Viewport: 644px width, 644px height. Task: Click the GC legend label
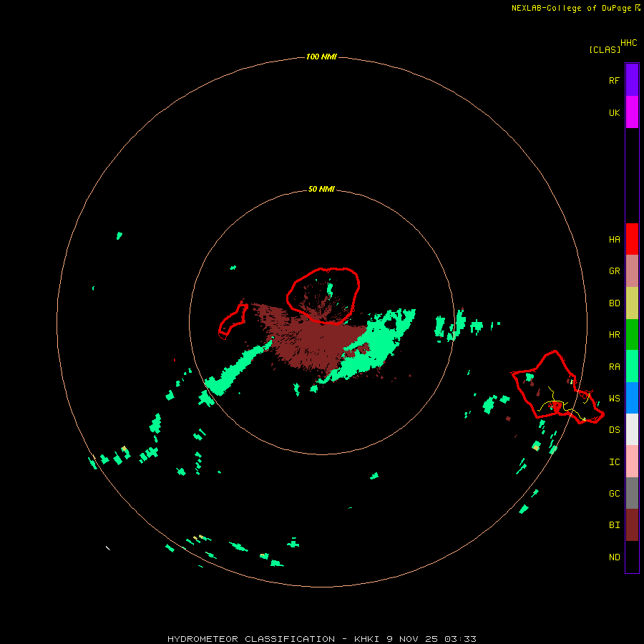(614, 494)
